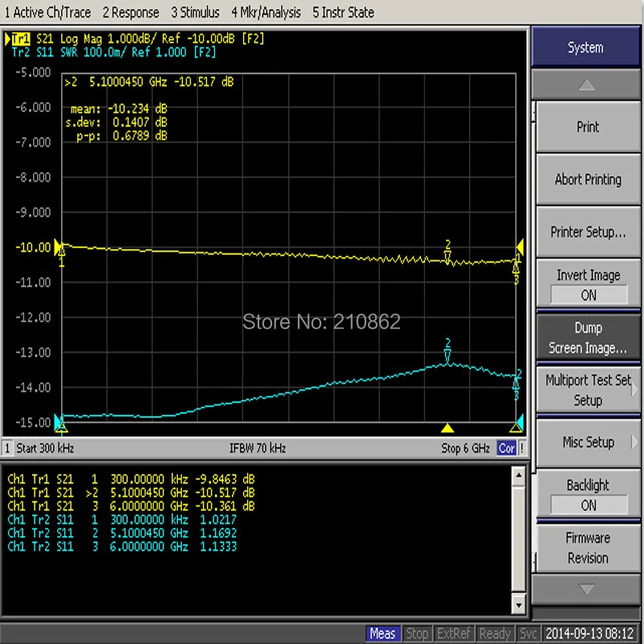Image resolution: width=644 pixels, height=644 pixels.
Task: Click the System softkey header
Action: click(x=586, y=47)
